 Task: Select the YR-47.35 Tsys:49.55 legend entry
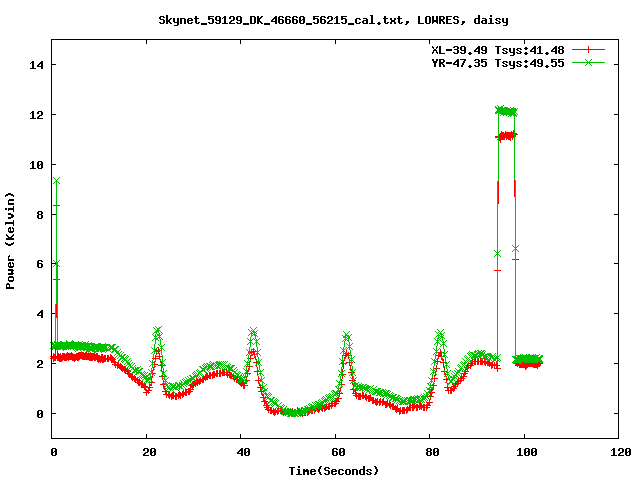[x=498, y=63]
